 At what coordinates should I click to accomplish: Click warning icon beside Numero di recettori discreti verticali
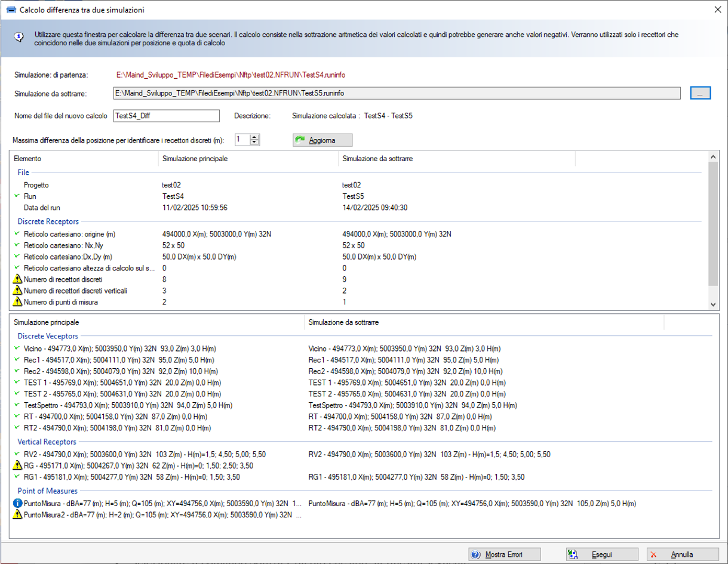tap(17, 291)
